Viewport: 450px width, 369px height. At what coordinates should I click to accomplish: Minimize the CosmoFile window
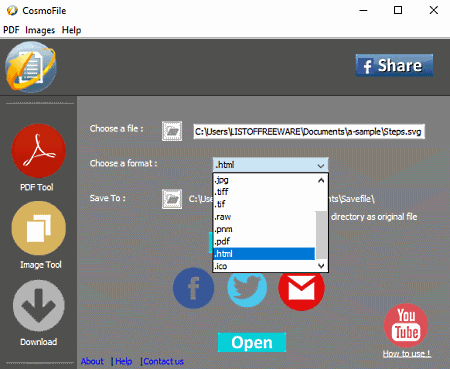pos(363,10)
